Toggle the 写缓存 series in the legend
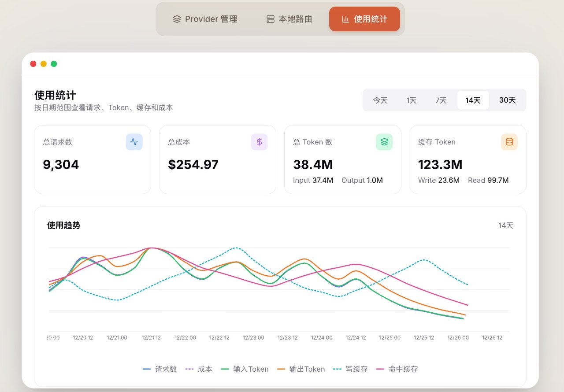 pyautogui.click(x=351, y=369)
